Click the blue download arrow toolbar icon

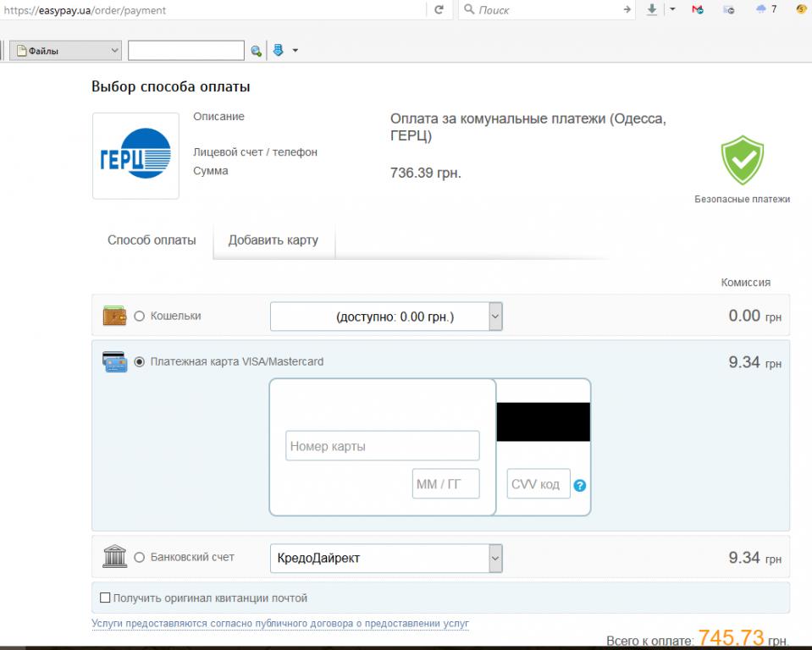click(x=277, y=51)
